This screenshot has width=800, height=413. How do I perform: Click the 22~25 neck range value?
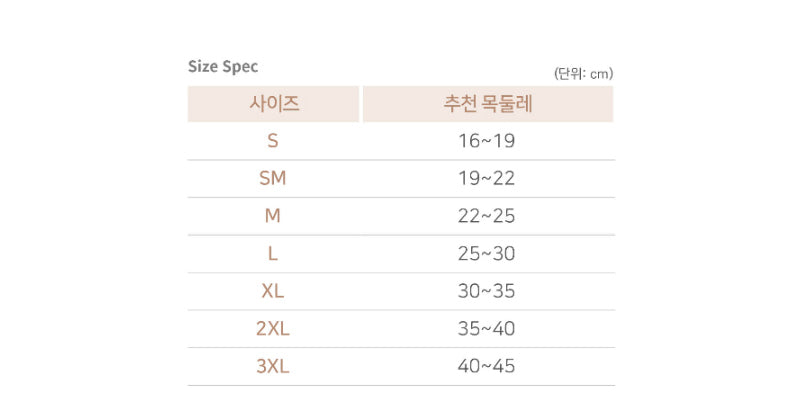[486, 216]
